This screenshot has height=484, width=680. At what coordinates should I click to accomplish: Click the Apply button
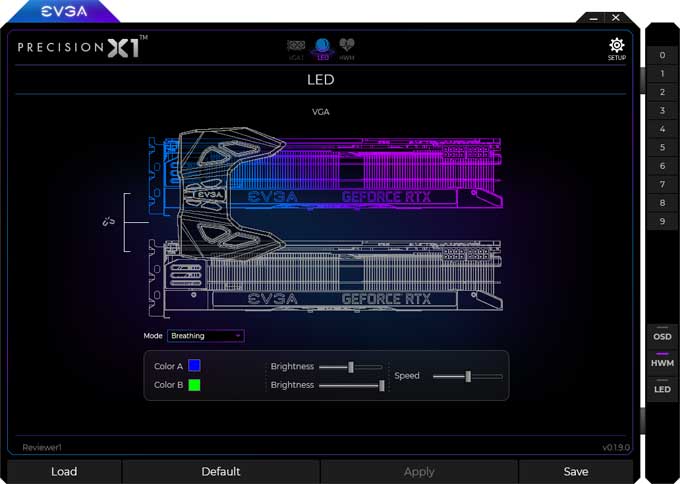(x=419, y=471)
